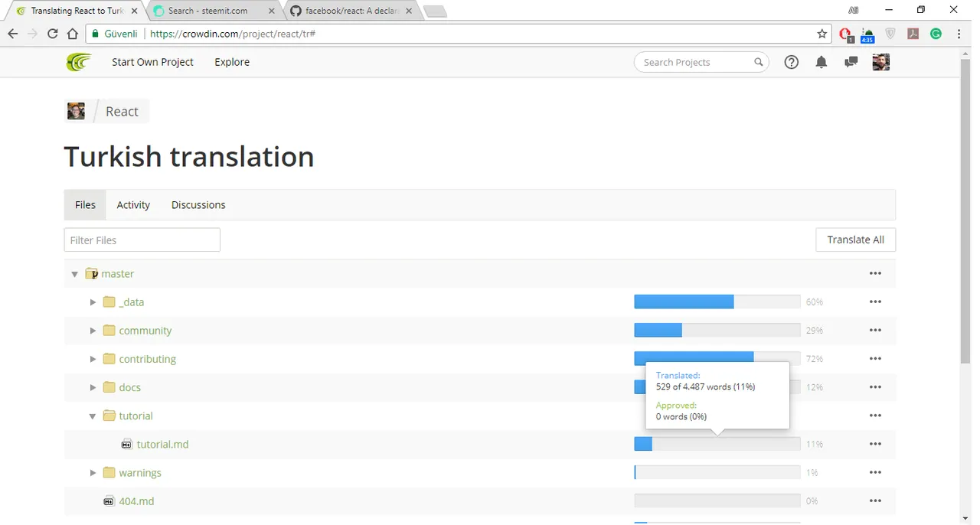The width and height of the screenshot is (980, 525).
Task: Open options menu for tutorial.md
Action: (x=875, y=444)
